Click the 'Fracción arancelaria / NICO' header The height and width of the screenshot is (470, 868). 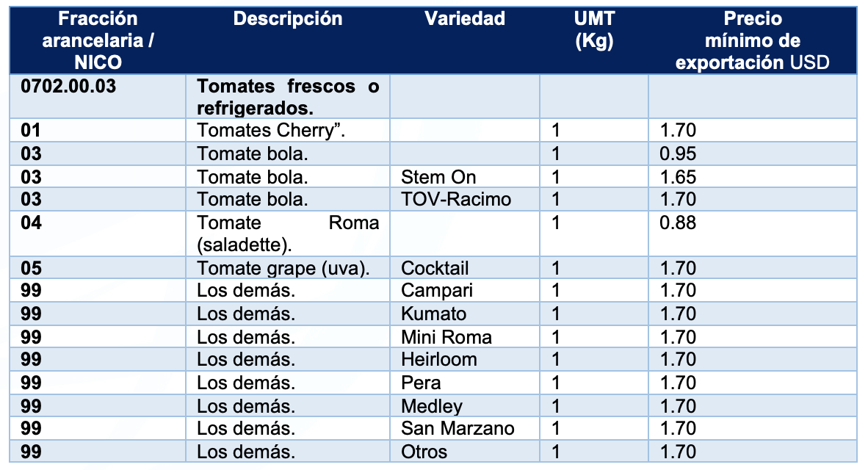[98, 40]
